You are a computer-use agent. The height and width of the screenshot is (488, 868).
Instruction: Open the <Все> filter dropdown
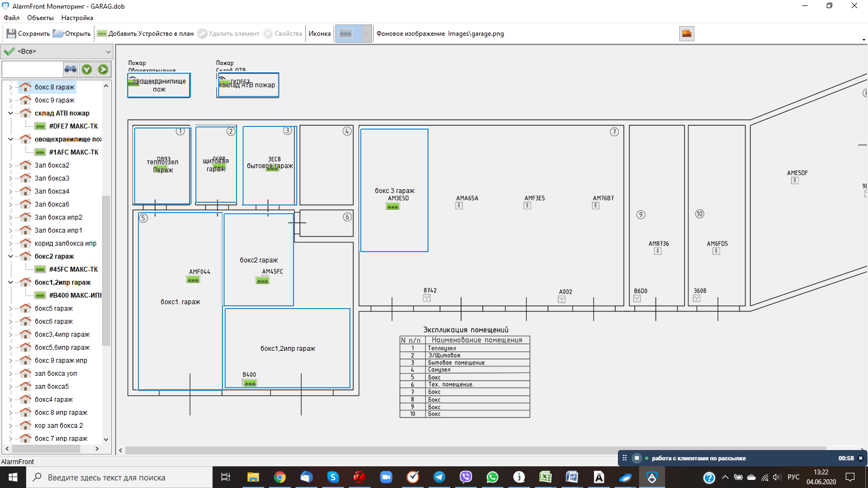click(x=108, y=52)
